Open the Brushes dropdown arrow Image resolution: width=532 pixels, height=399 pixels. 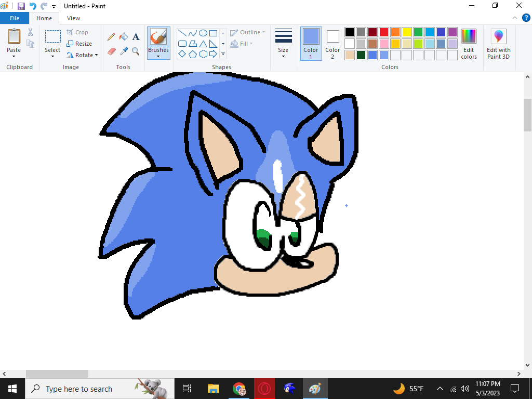pos(158,56)
